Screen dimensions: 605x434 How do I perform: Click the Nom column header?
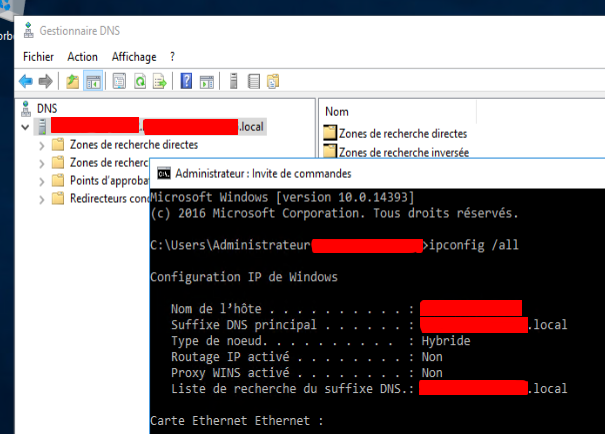click(337, 112)
